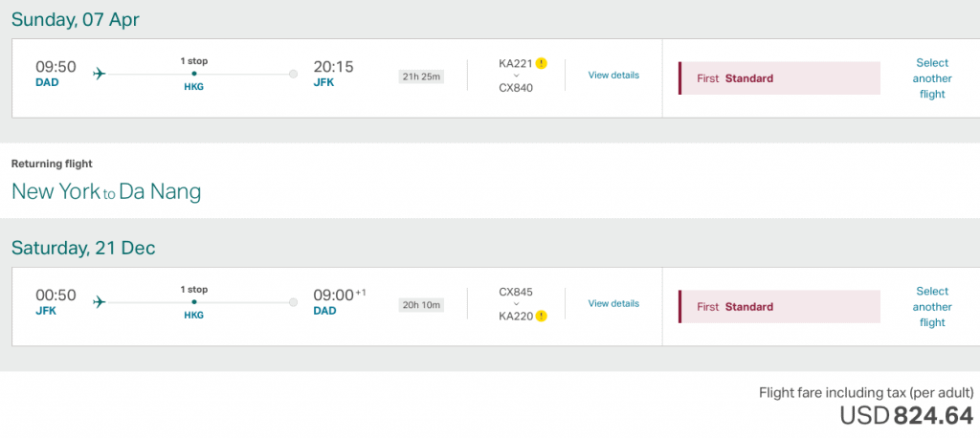The image size is (980, 438).
Task: Click the 20h 10m duration badge
Action: [422, 305]
